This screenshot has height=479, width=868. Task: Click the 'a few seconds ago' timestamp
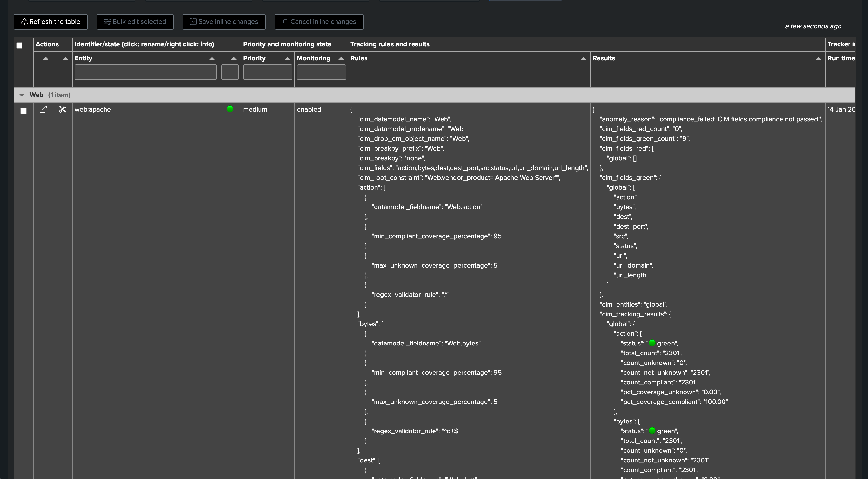tap(813, 26)
